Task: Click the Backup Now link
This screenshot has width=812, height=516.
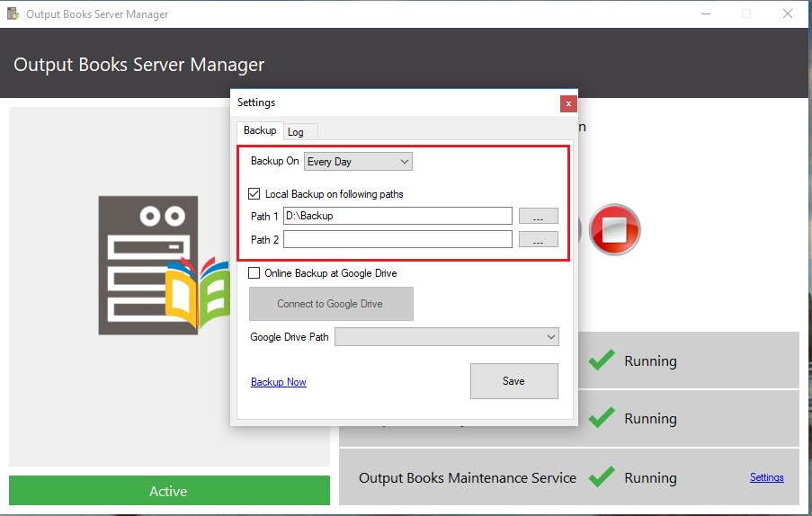Action: 279,382
